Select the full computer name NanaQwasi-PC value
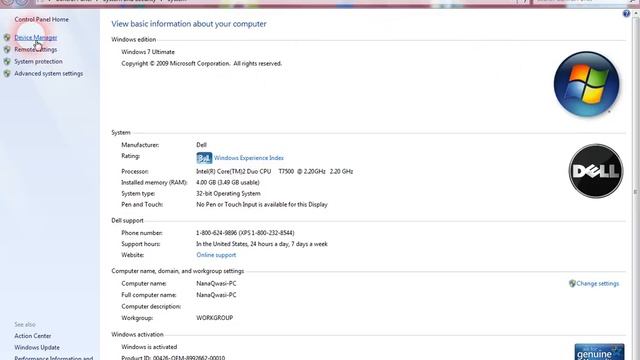 click(216, 295)
